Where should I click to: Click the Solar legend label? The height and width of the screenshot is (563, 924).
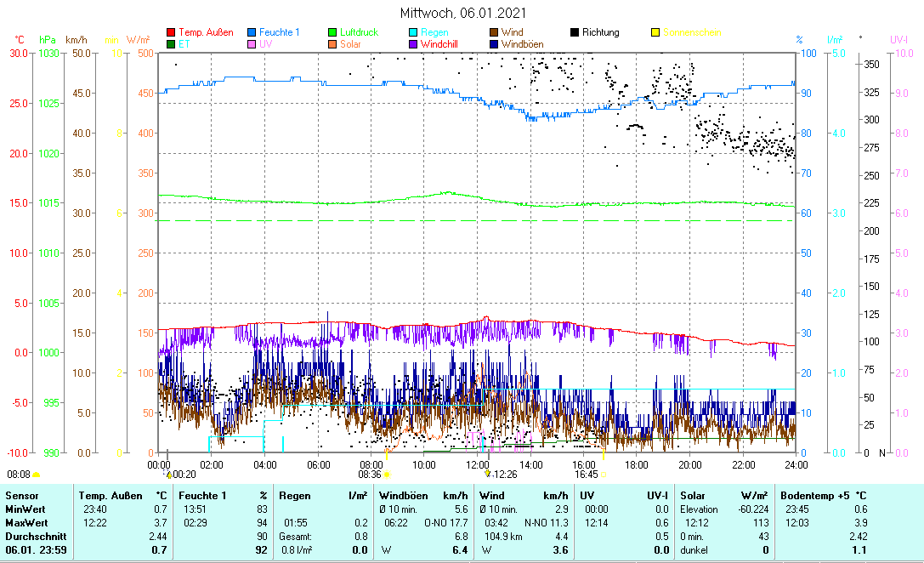pyautogui.click(x=350, y=44)
